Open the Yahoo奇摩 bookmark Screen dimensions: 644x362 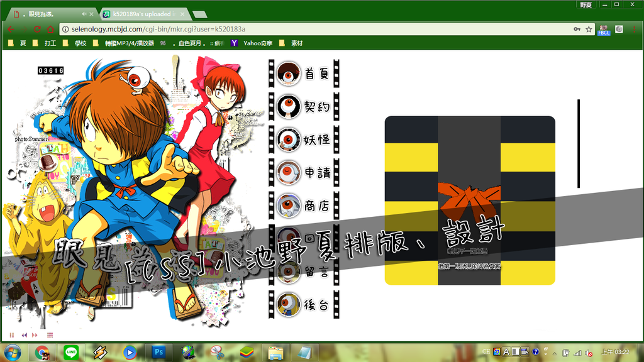(252, 43)
